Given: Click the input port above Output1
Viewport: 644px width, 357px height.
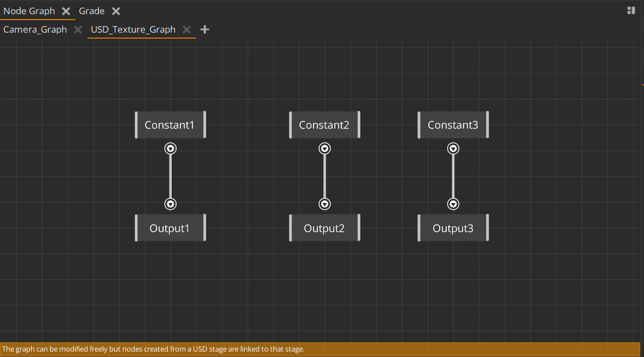Looking at the screenshot, I should coord(170,204).
